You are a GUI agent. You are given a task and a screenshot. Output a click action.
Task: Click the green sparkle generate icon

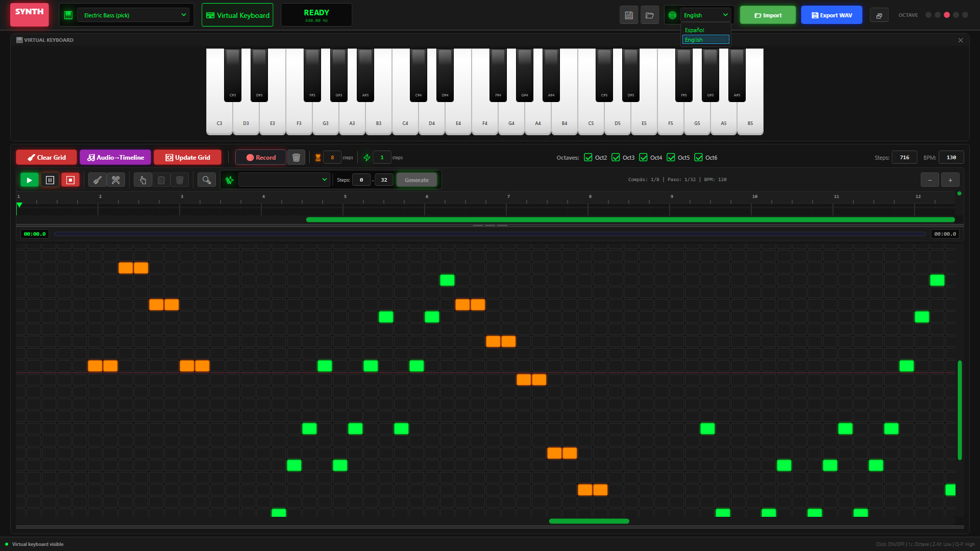point(230,180)
